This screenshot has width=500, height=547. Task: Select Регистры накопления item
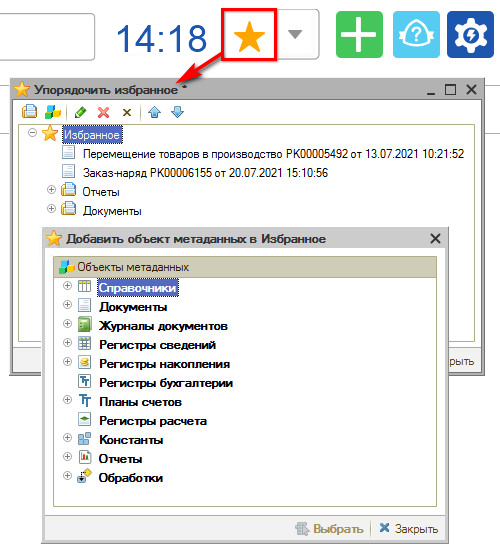point(164,364)
